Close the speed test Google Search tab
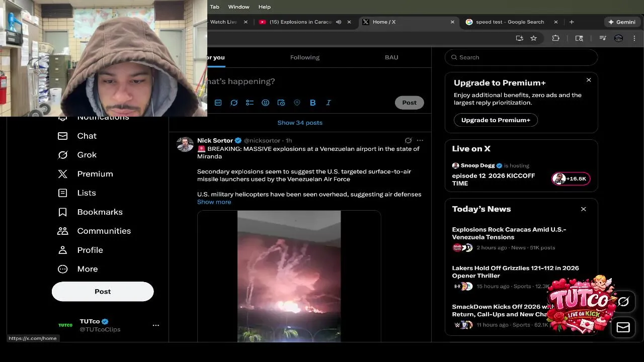 [556, 22]
